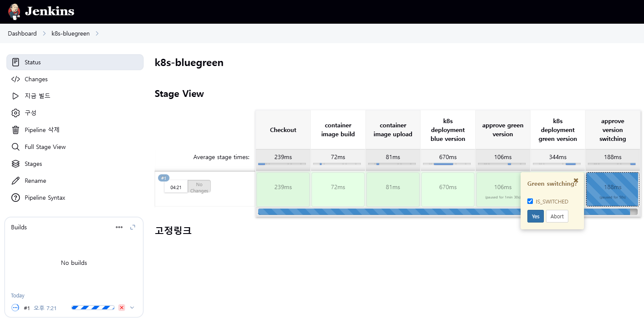Click the 670ms average time bar
644x319 pixels.
pyautogui.click(x=448, y=164)
